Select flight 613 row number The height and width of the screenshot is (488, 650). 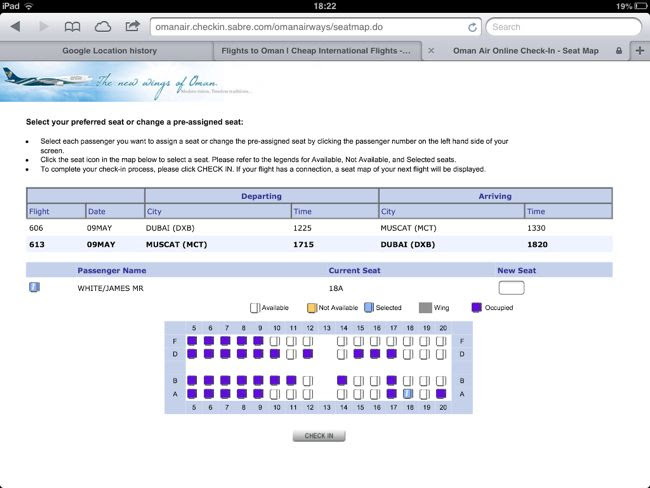[36, 245]
